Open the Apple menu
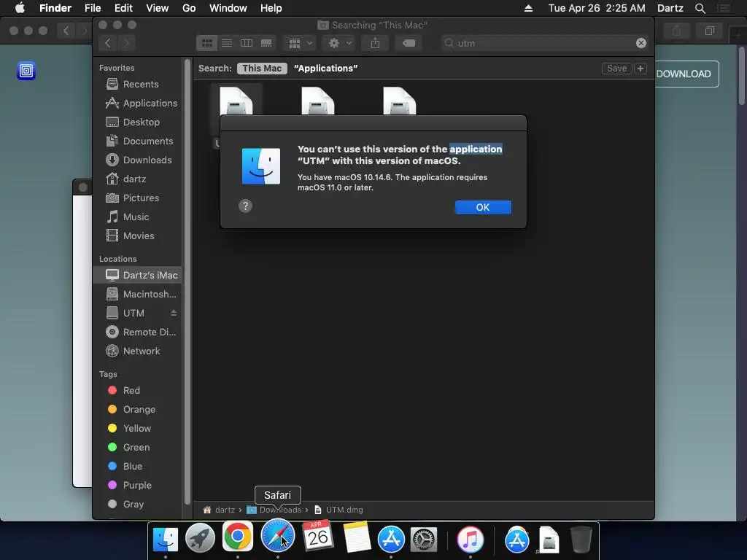This screenshot has width=747, height=560. (x=20, y=8)
